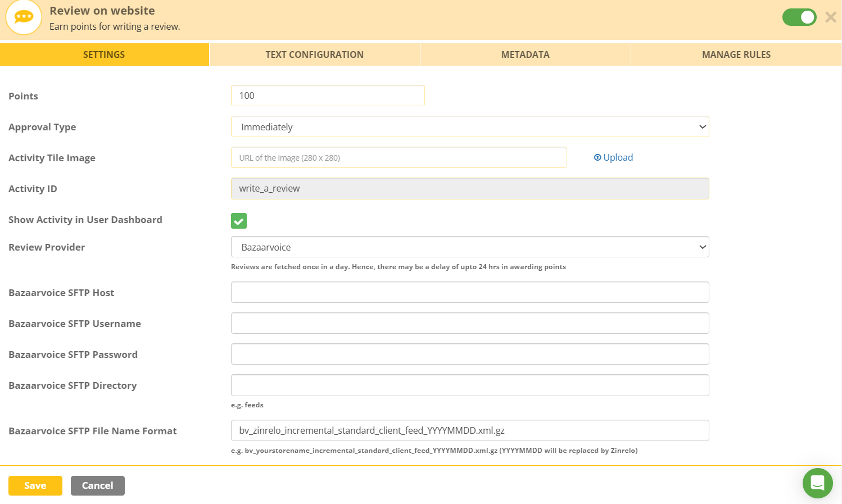Open the Metadata tab
Image resolution: width=842 pixels, height=504 pixels.
pyautogui.click(x=526, y=55)
